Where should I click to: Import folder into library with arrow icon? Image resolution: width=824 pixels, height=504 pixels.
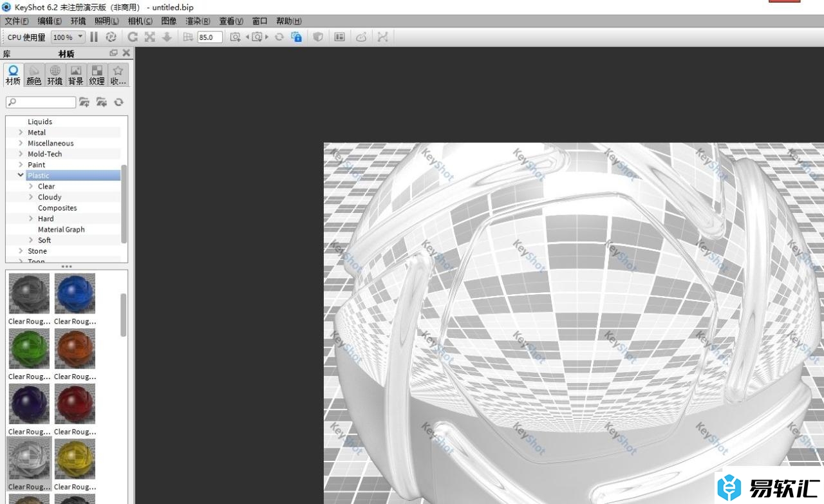pyautogui.click(x=102, y=102)
